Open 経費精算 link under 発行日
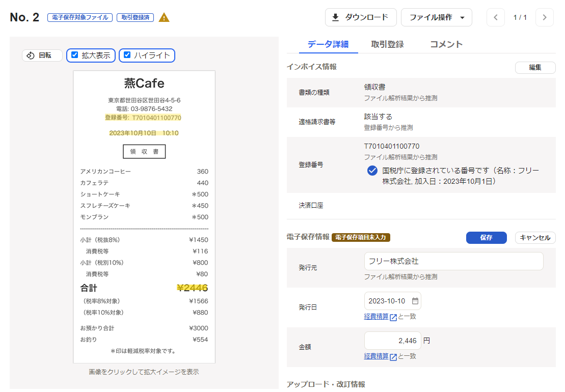 pos(376,317)
